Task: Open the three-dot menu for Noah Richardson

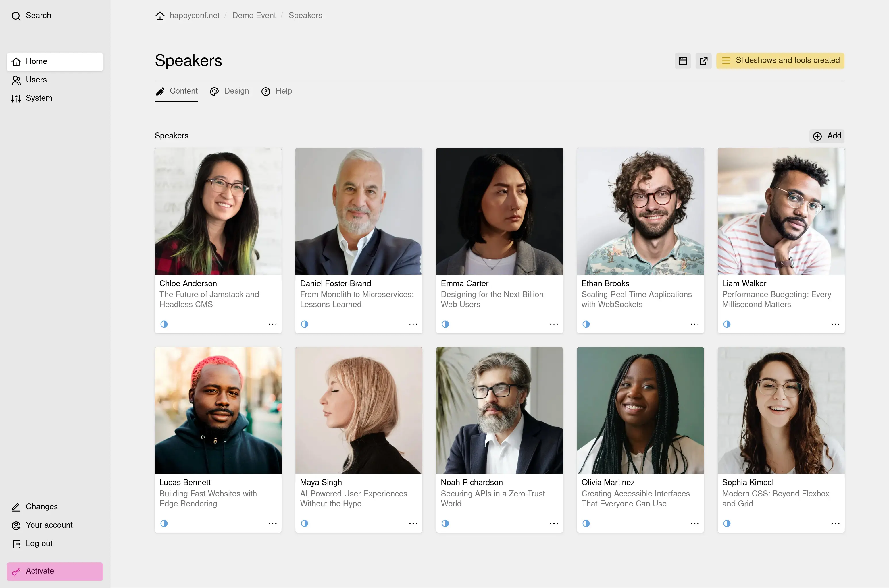Action: tap(553, 523)
